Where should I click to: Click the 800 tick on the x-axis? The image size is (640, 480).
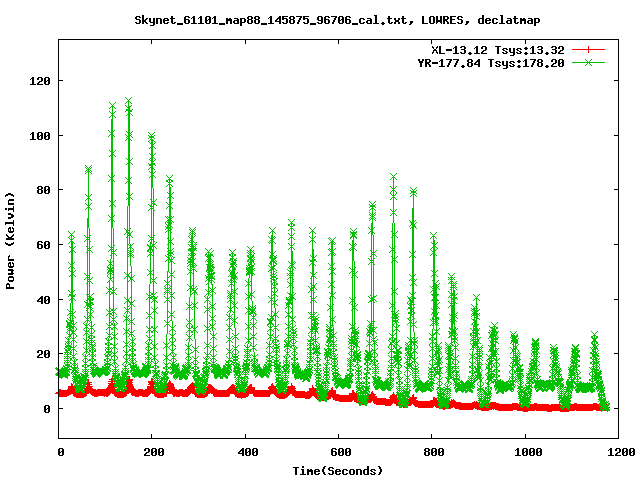431,452
